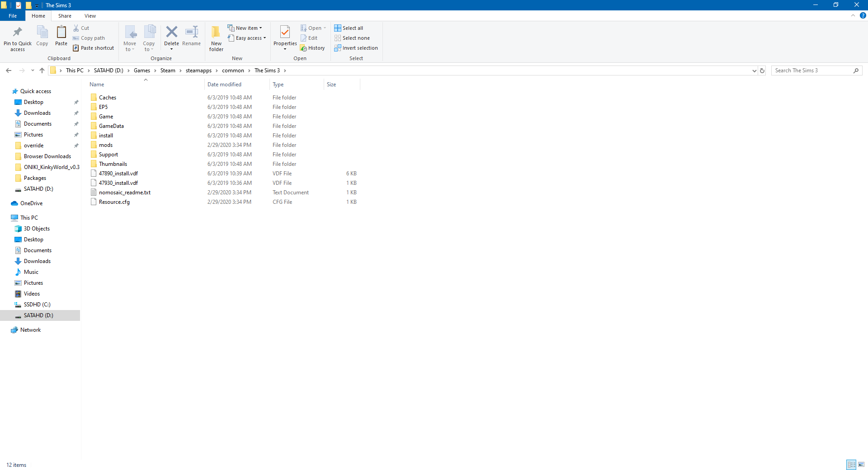Viewport: 868px width, 470px height.
Task: Select the mods folder
Action: (106, 145)
